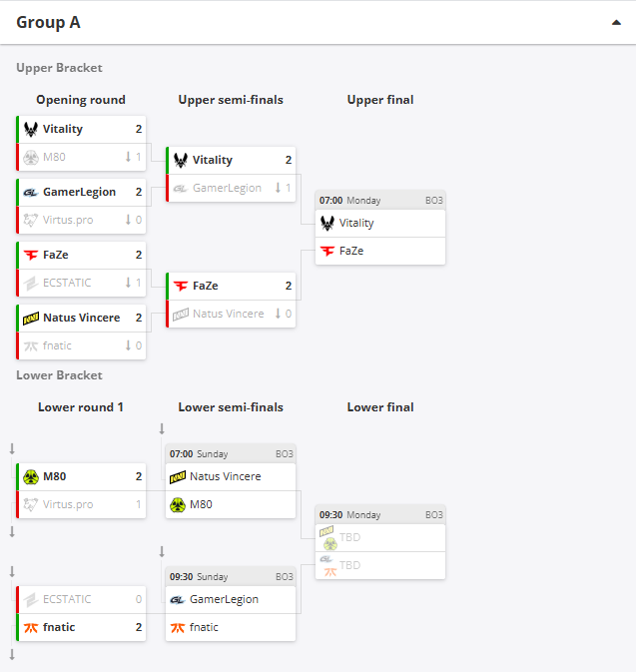Click GamerLegion logo in opening round
Image resolution: width=636 pixels, height=672 pixels.
31,192
